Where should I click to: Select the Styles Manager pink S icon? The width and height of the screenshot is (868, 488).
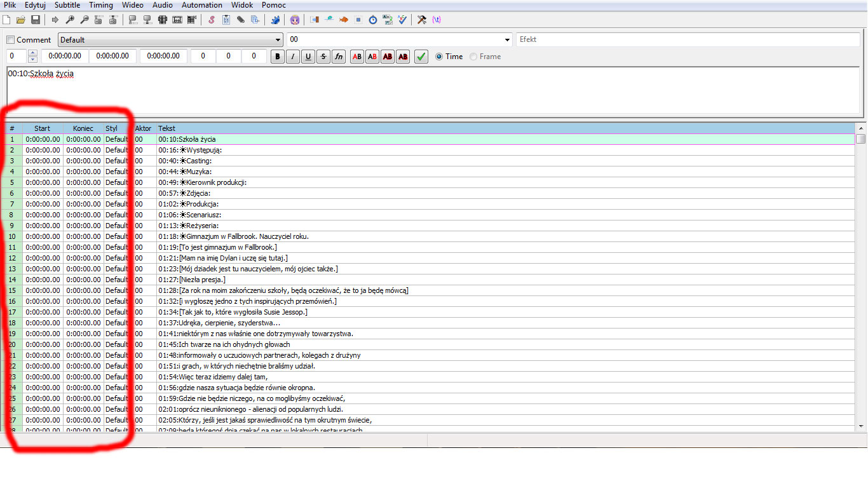(x=212, y=20)
